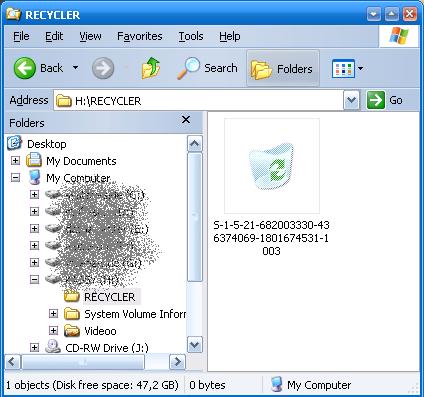Screen dimensions: 424x397
Task: Click '1 objects' disk free space text
Action: tap(92, 385)
